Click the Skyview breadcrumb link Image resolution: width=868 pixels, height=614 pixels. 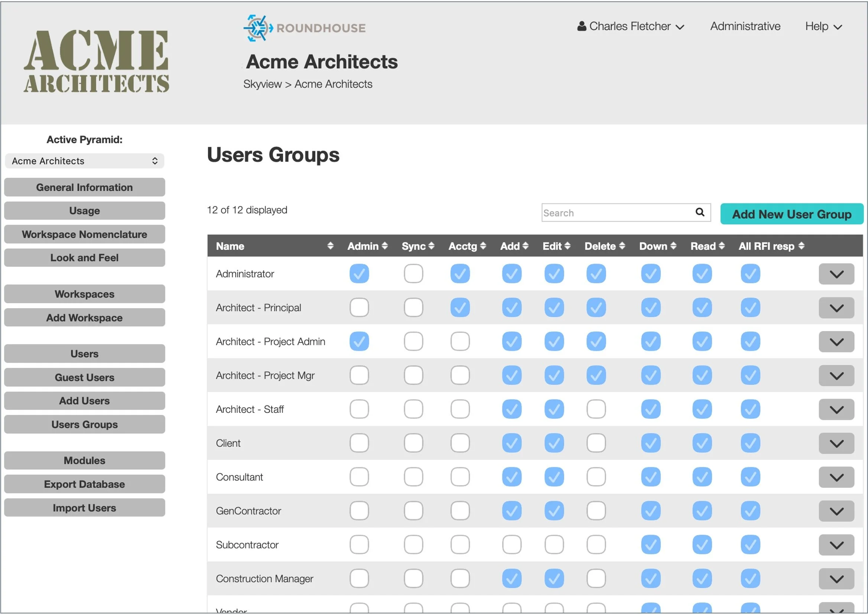click(x=262, y=84)
